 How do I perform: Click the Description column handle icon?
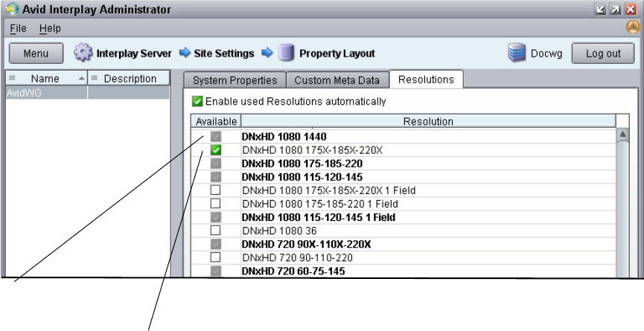click(x=94, y=78)
